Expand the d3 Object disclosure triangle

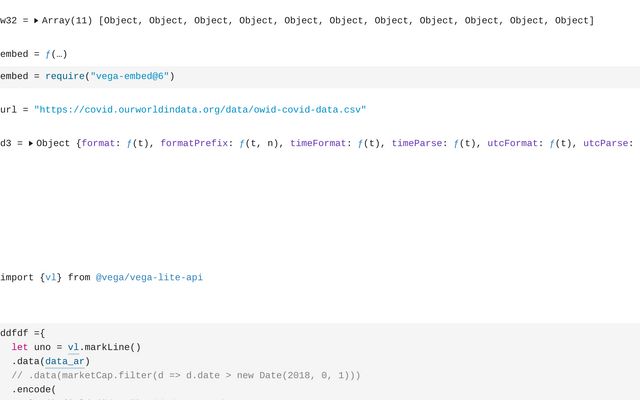click(x=31, y=144)
